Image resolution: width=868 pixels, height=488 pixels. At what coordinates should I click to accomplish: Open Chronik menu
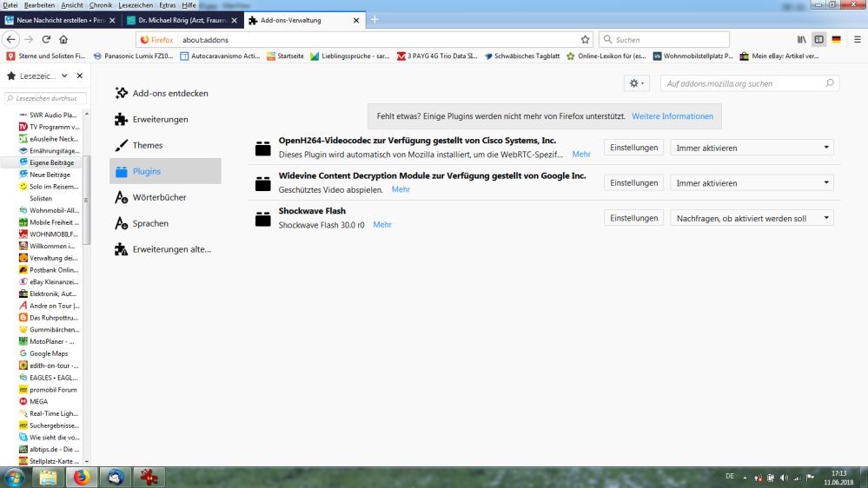[101, 5]
